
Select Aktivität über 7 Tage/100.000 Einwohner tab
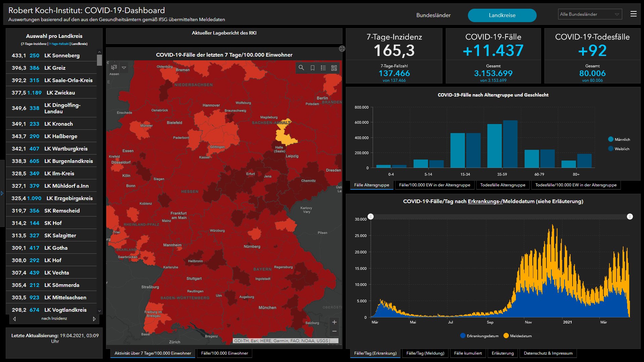click(x=153, y=353)
